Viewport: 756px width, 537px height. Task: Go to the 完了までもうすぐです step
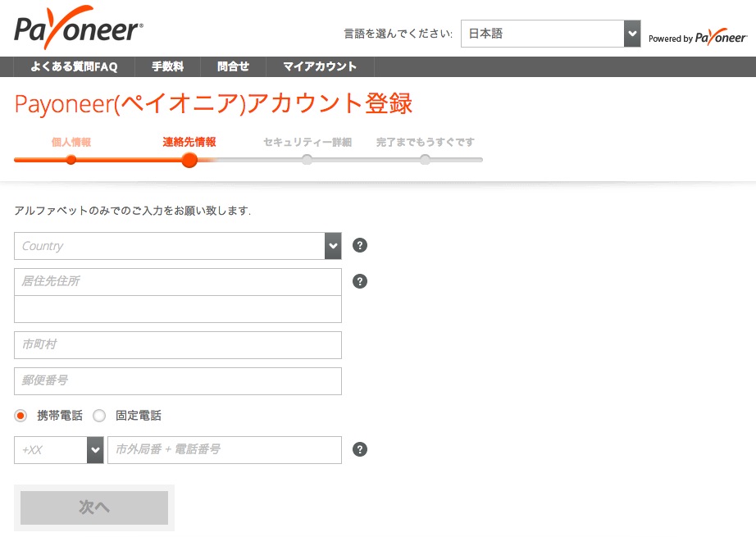click(426, 142)
